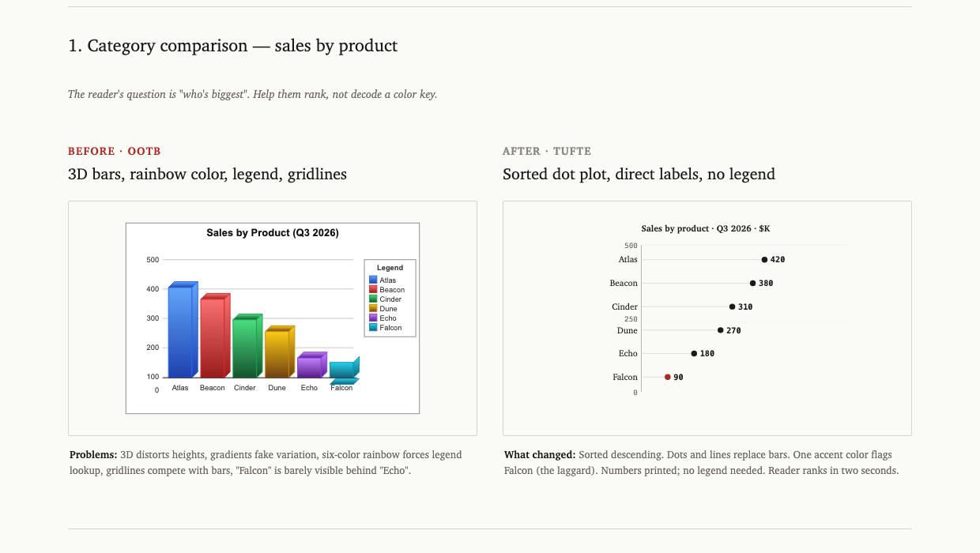Click the red Falcon dot beside value 90
This screenshot has width=980, height=553.
click(x=667, y=377)
